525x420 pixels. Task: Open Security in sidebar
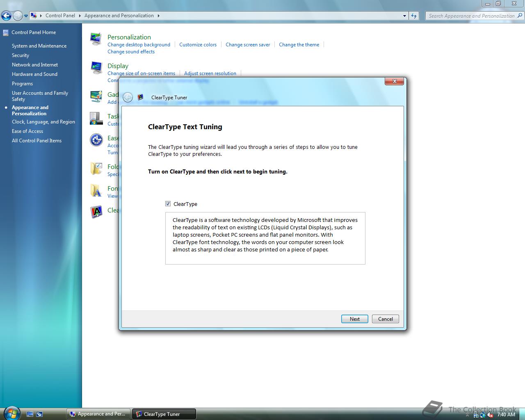coord(21,55)
